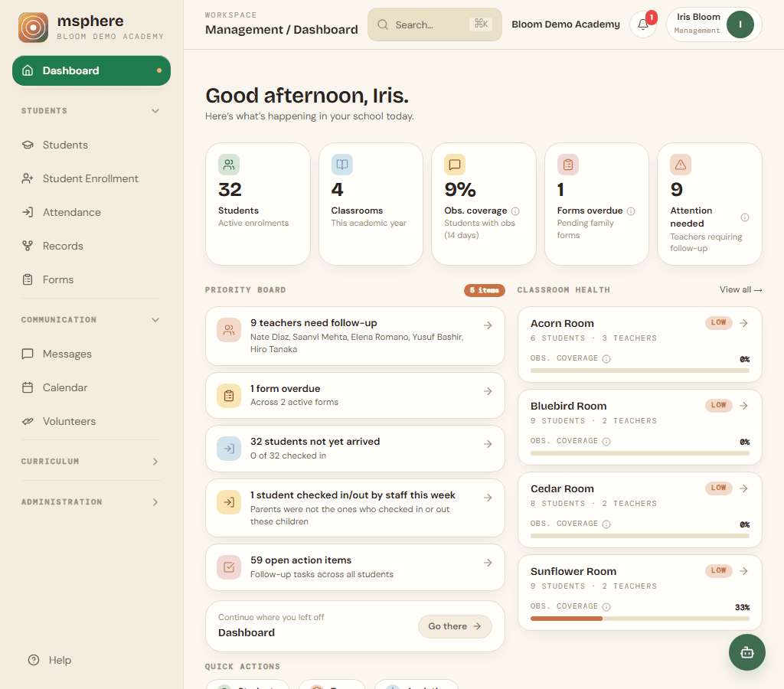
Task: Click Bloom Demo Academy school name
Action: [566, 24]
